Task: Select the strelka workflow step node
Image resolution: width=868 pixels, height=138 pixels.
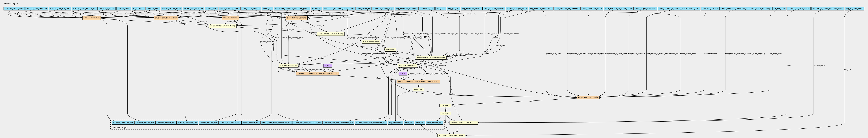Action: [230, 18]
